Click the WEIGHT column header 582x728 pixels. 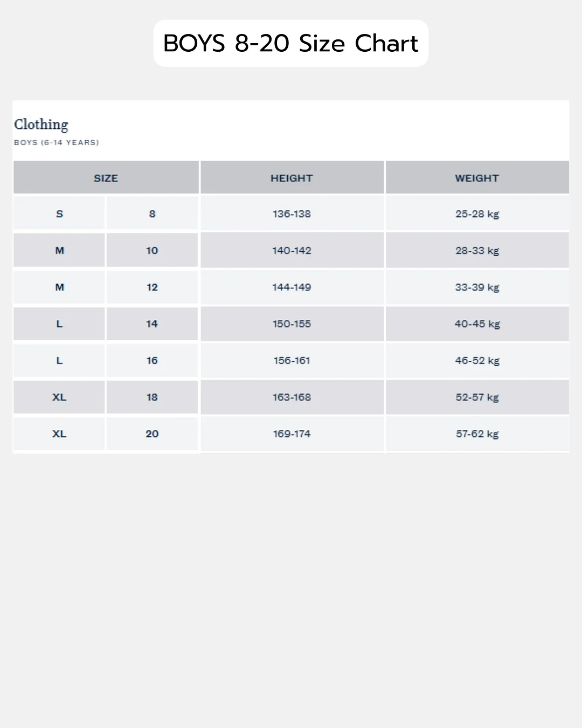(477, 177)
